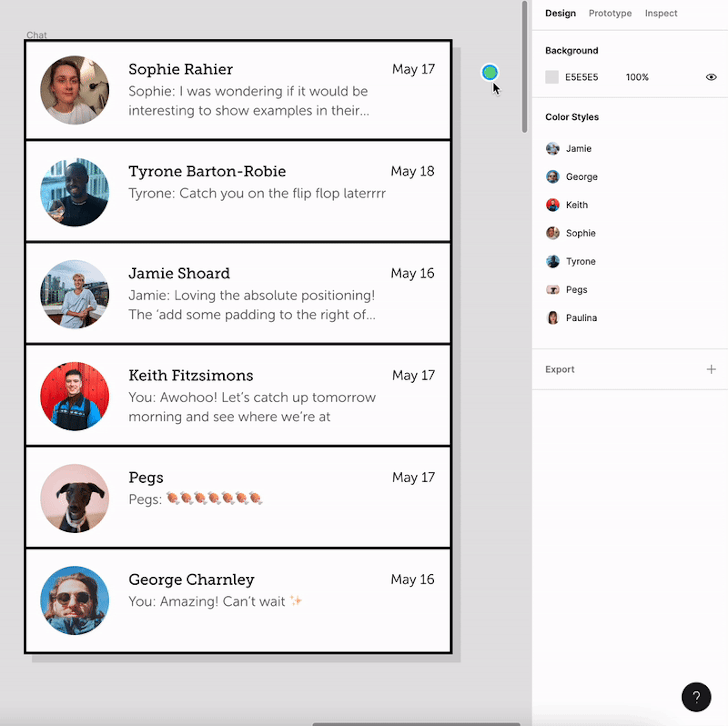
Task: Click the green circle on the canvas
Action: click(x=490, y=72)
